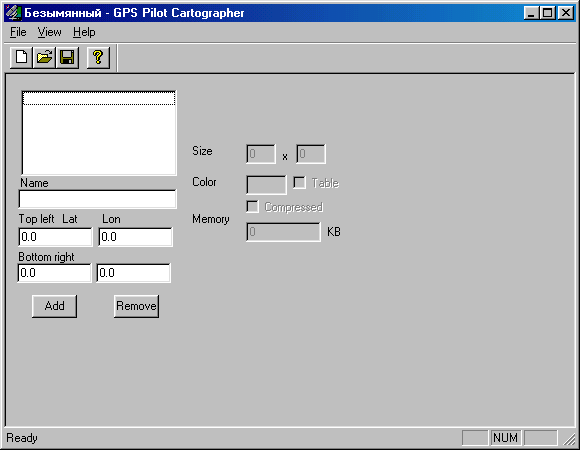Viewport: 580px width, 450px height.
Task: Click the Size height field
Action: [311, 154]
